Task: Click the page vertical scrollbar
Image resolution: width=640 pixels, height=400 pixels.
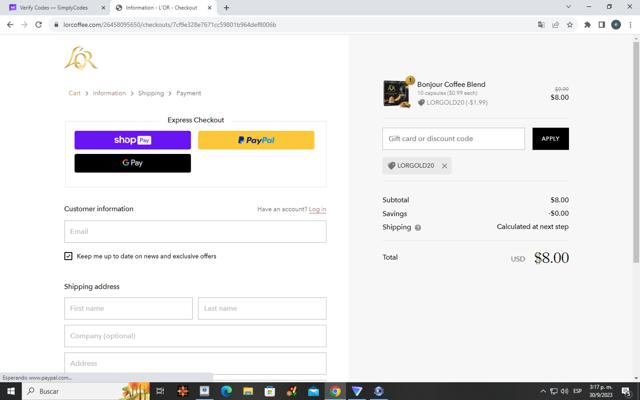Action: 636,153
